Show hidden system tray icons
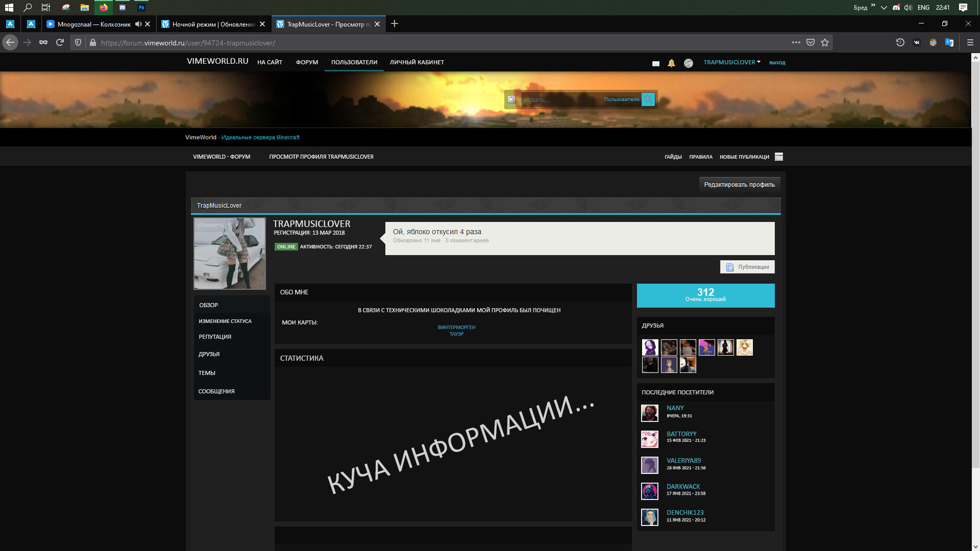 coord(884,7)
